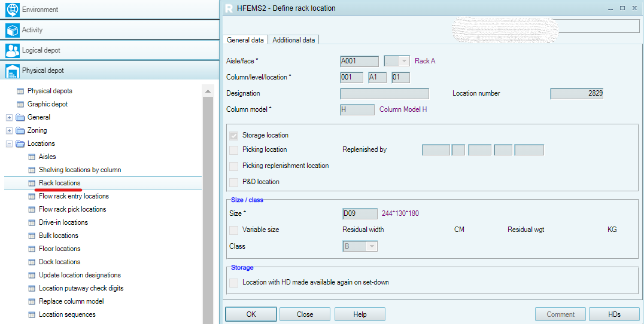
Task: Open the Physical depot menu section
Action: tap(110, 71)
